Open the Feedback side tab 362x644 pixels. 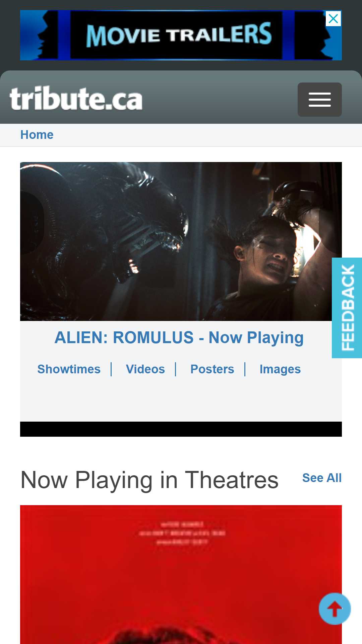coord(347,308)
